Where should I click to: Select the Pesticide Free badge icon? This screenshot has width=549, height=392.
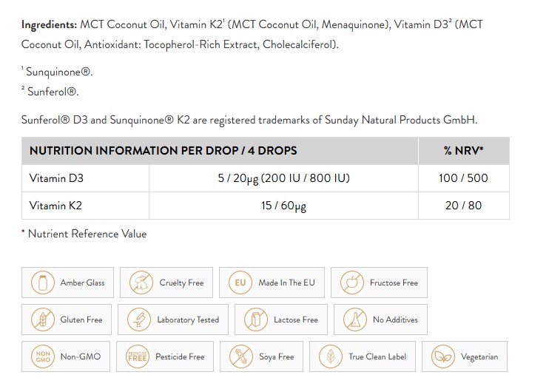138,356
